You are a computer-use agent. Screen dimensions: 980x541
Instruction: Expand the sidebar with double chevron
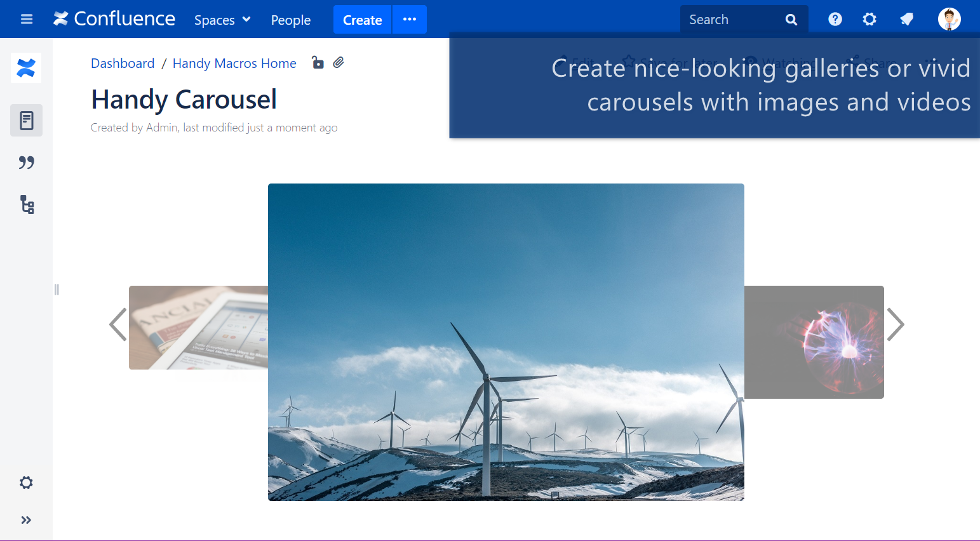pos(26,520)
